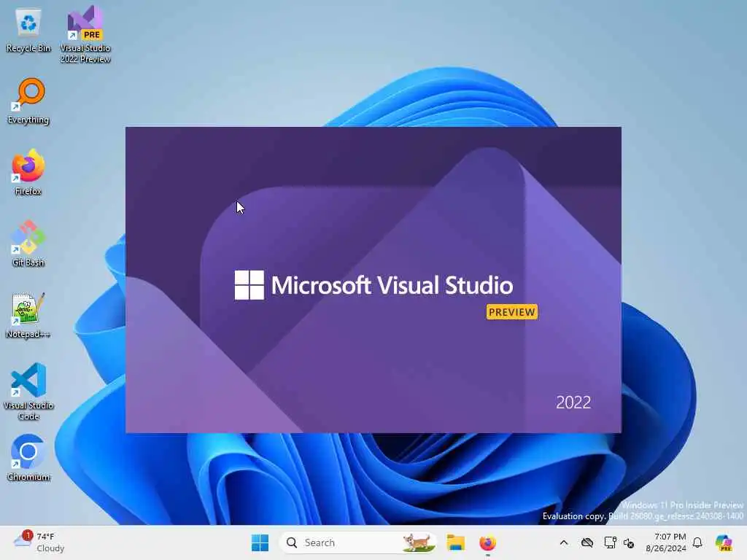The image size is (747, 560).
Task: Select the Visual Studio Code shortcut
Action: pos(28,392)
